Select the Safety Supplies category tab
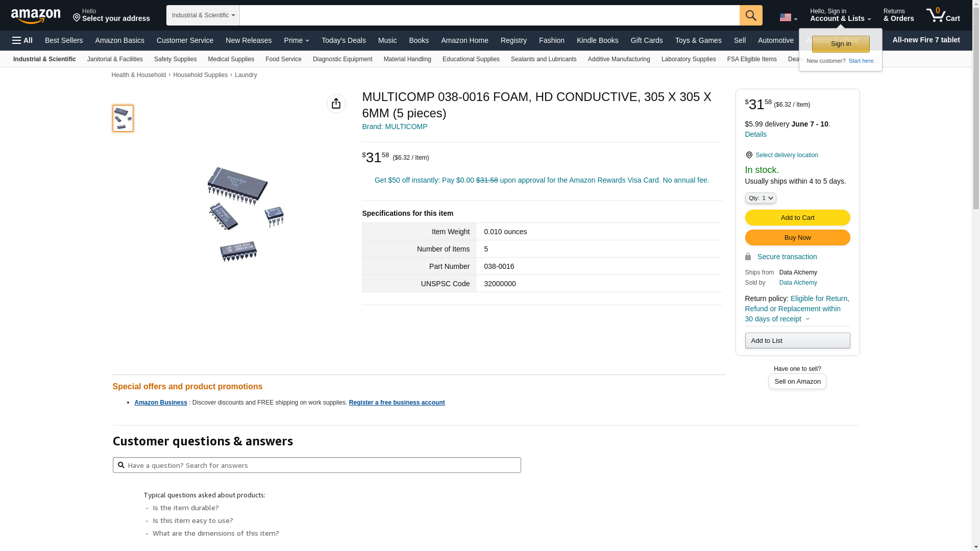 coord(175,59)
